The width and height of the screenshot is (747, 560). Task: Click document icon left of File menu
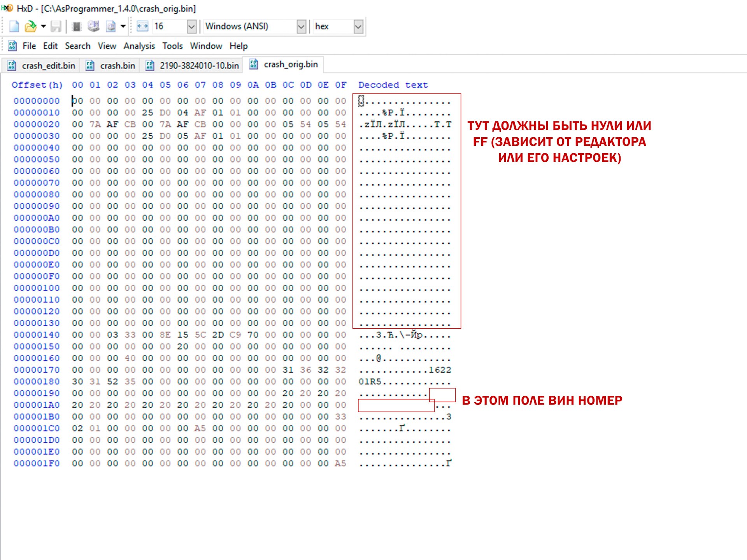(12, 46)
